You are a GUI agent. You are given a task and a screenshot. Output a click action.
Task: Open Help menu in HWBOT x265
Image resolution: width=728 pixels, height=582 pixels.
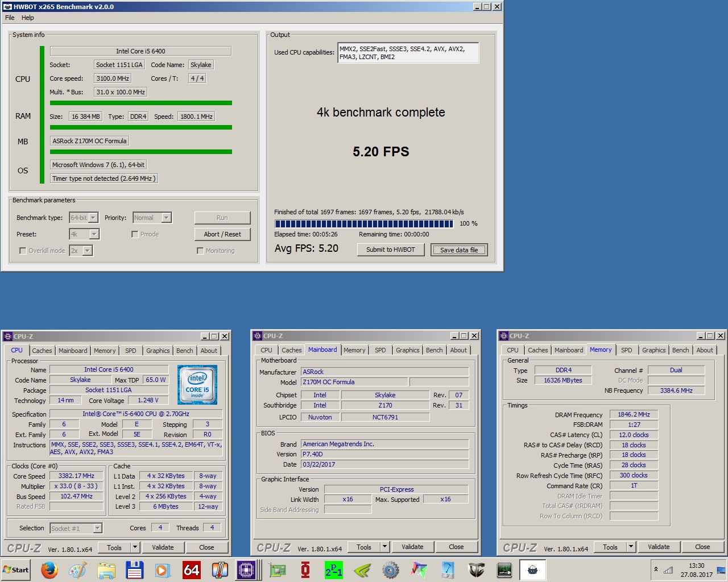click(28, 18)
